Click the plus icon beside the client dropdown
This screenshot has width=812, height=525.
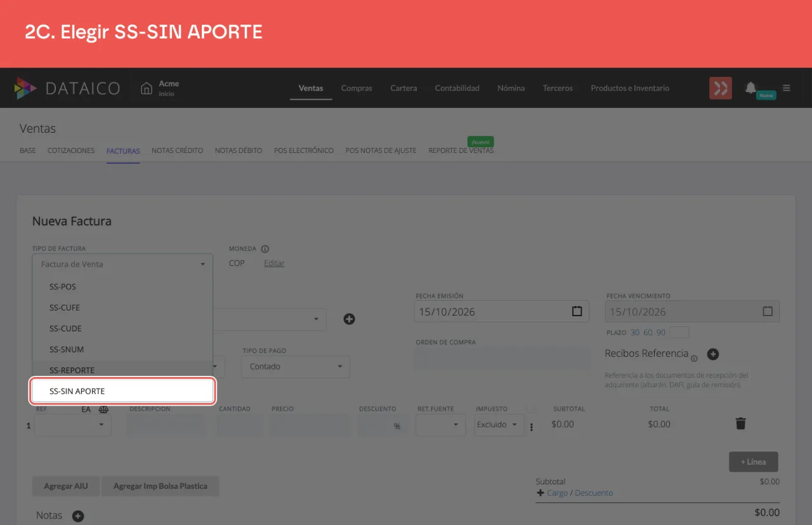[349, 319]
